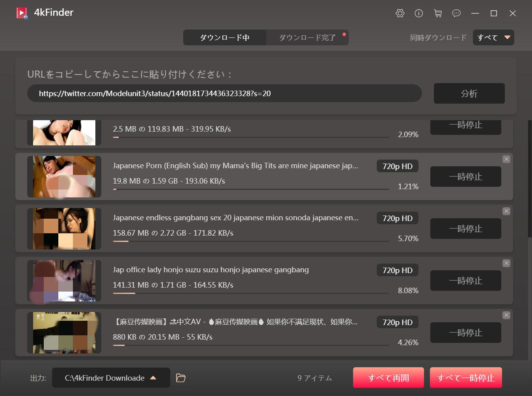
Task: Click the info circle icon in the title bar
Action: (x=419, y=13)
